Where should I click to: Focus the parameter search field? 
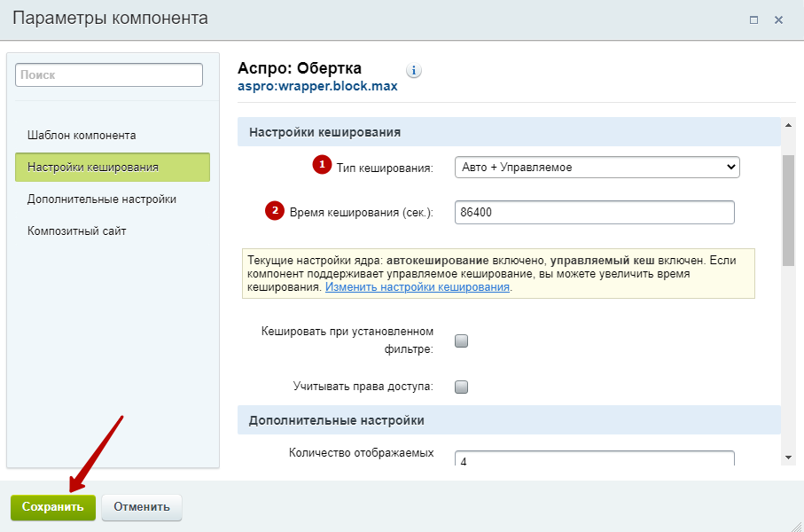coord(109,74)
